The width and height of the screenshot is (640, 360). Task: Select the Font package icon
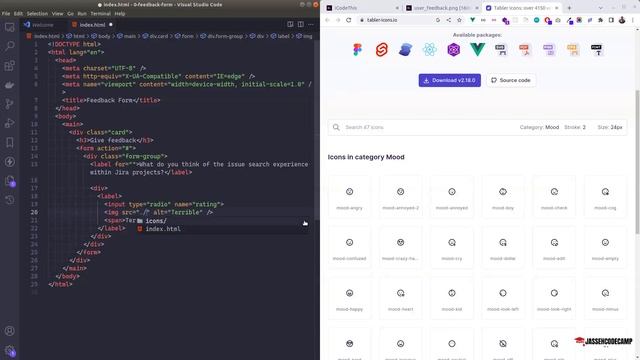597,50
